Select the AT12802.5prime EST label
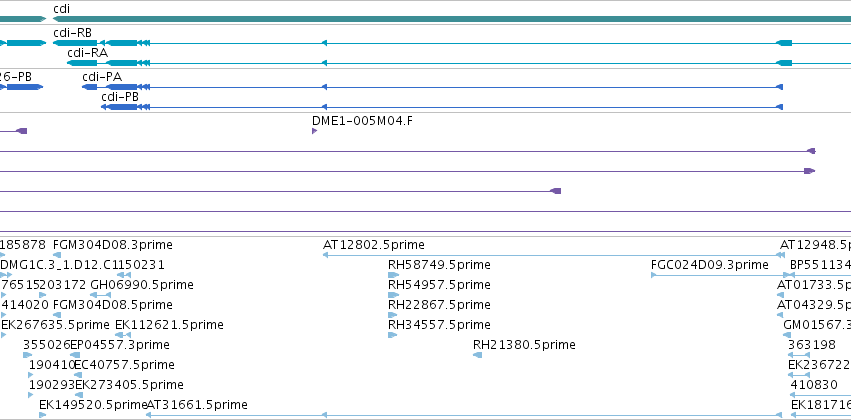This screenshot has height=420, width=851. [373, 245]
